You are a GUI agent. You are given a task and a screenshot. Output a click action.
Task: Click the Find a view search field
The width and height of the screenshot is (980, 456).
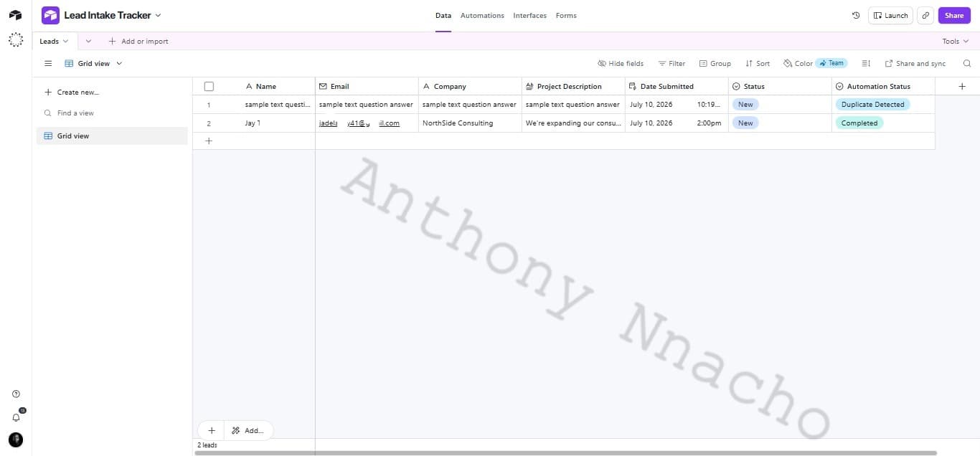[112, 113]
